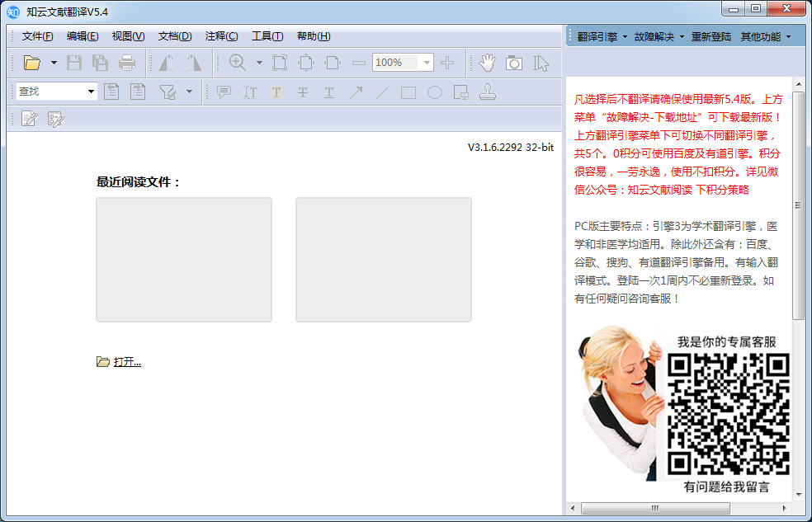The height and width of the screenshot is (522, 812).
Task: Select the Hand pan tool
Action: (x=487, y=62)
